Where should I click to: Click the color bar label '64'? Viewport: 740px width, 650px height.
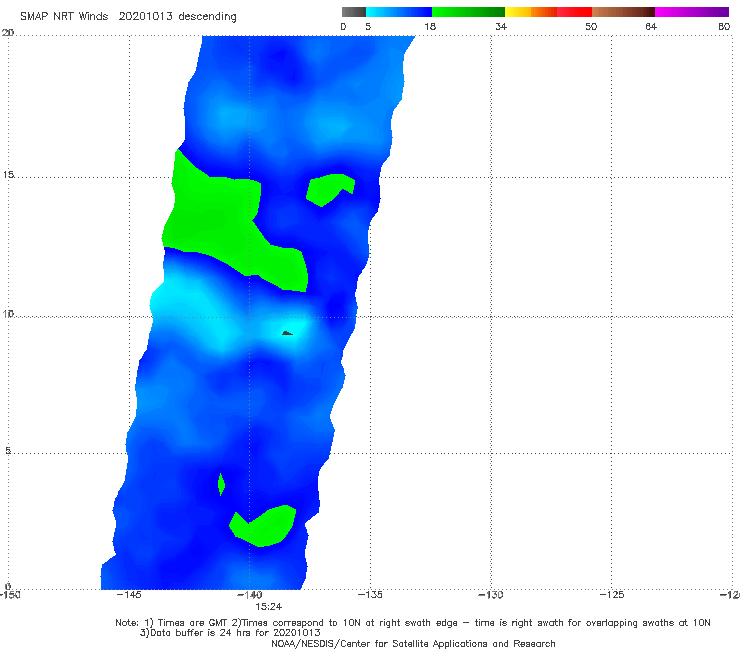click(651, 26)
